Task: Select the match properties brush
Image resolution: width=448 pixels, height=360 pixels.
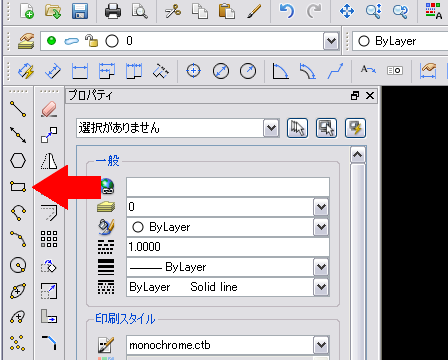Action: (254, 10)
